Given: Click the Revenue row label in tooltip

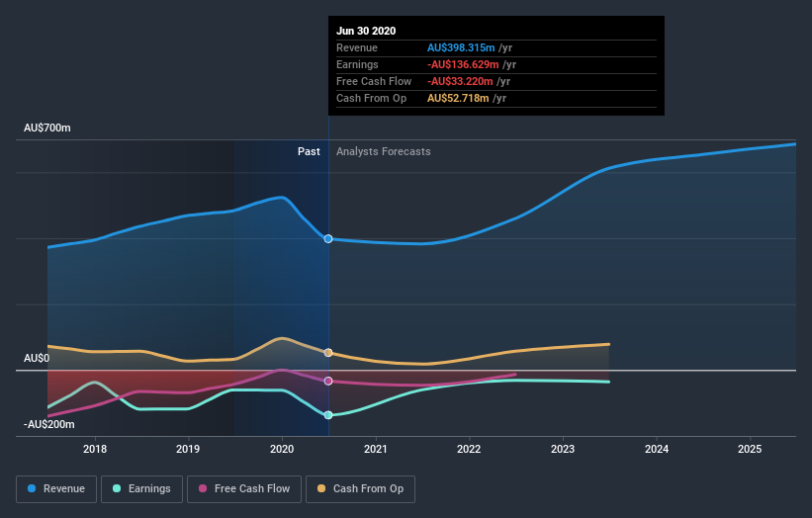Looking at the screenshot, I should tap(357, 47).
